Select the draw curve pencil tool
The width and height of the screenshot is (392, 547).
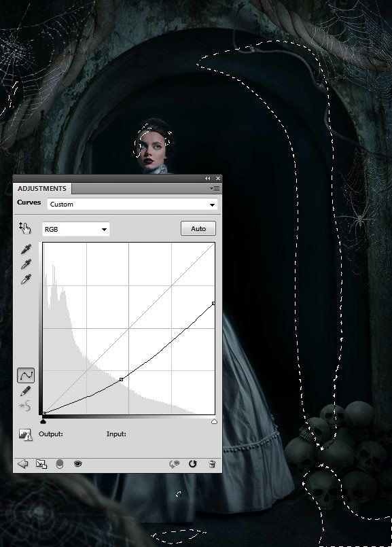click(x=25, y=391)
